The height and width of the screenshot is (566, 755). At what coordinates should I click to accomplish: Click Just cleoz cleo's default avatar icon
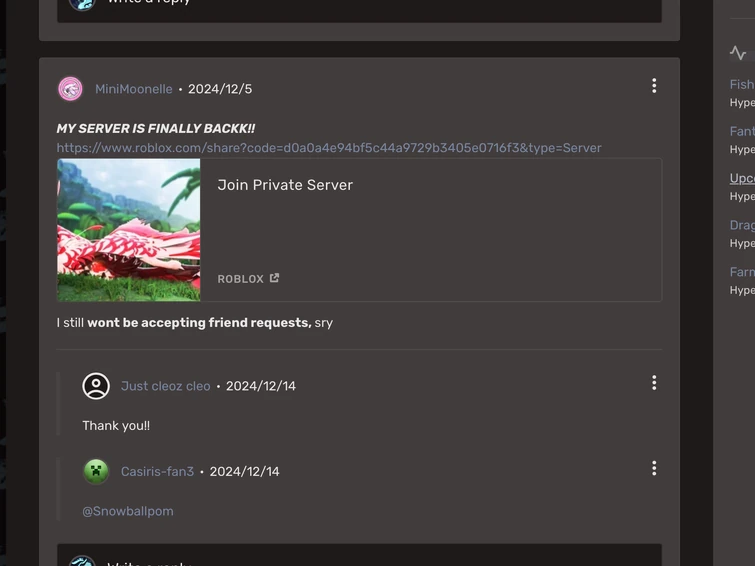click(96, 386)
